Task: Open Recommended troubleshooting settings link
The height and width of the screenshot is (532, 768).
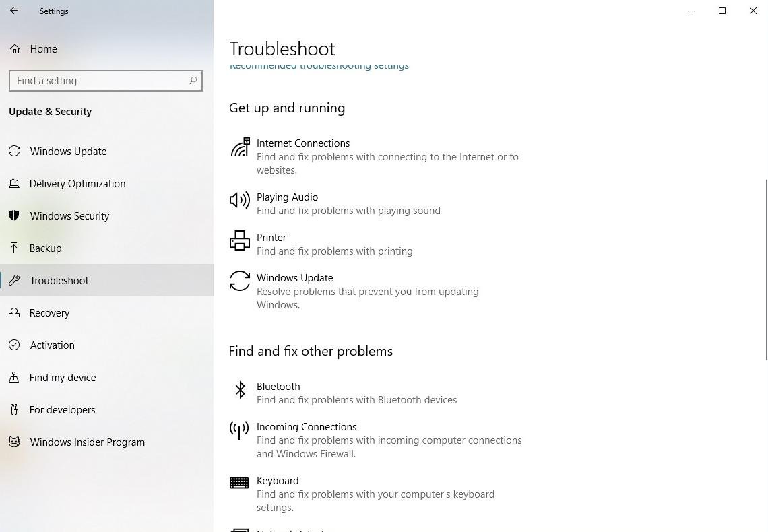Action: [x=319, y=66]
